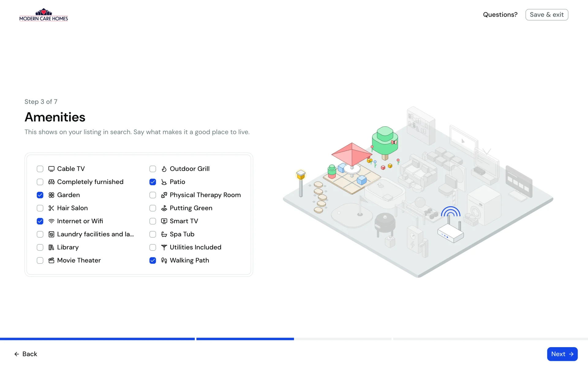
Task: Click the Utilities Included icon
Action: pyautogui.click(x=164, y=247)
